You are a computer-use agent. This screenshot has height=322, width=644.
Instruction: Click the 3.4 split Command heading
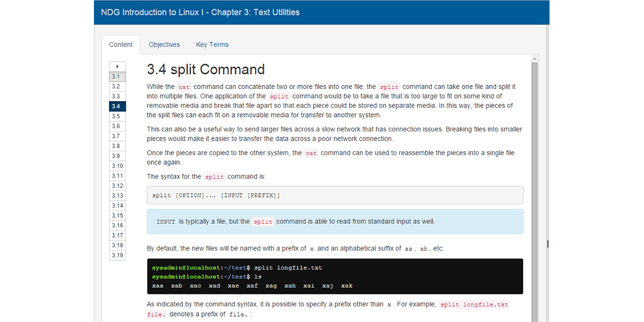pos(206,70)
